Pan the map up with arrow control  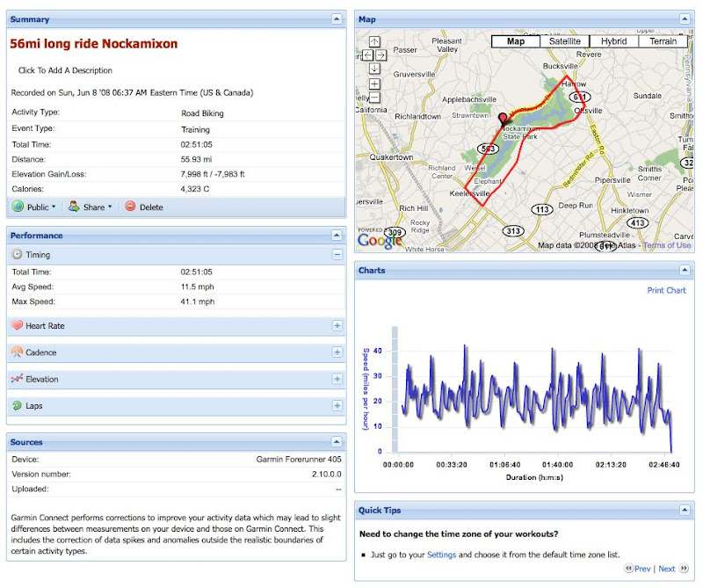pyautogui.click(x=374, y=41)
